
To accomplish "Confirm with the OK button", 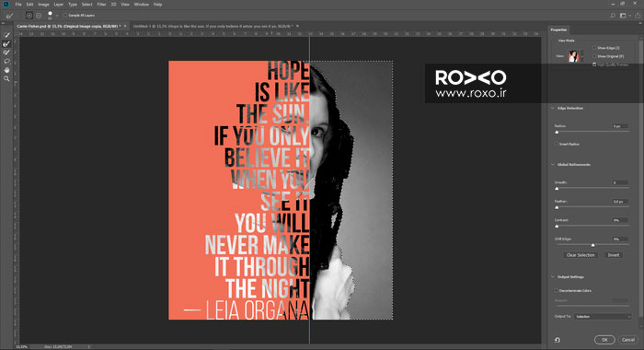I will [x=604, y=340].
